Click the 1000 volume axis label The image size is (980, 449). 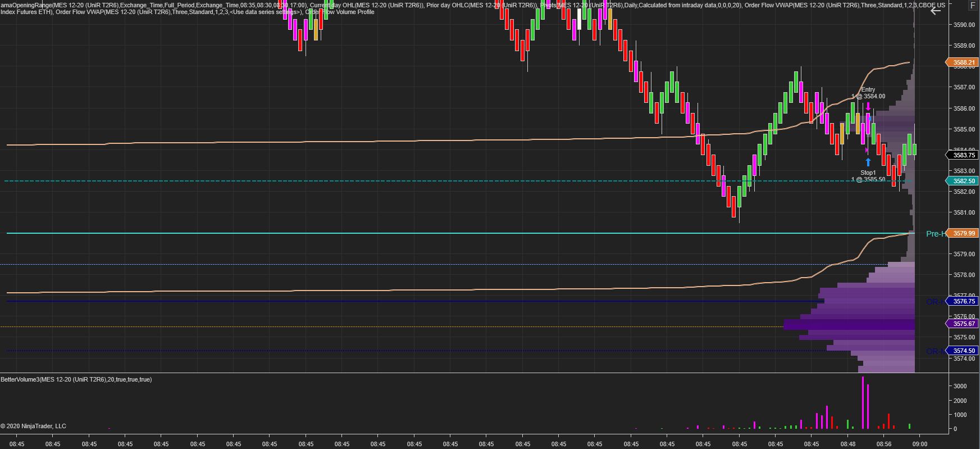(x=959, y=415)
